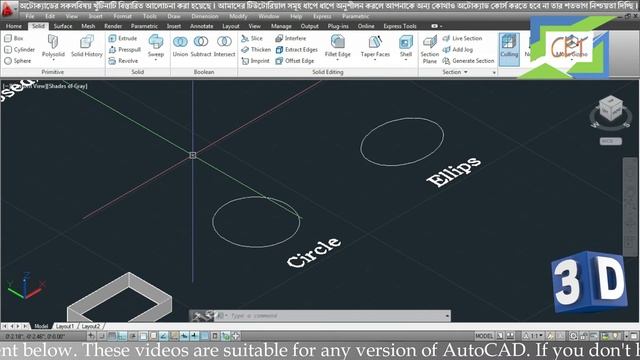Select the Extract Edges tool
Viewport: 640px width, 360px height.
pyautogui.click(x=296, y=49)
